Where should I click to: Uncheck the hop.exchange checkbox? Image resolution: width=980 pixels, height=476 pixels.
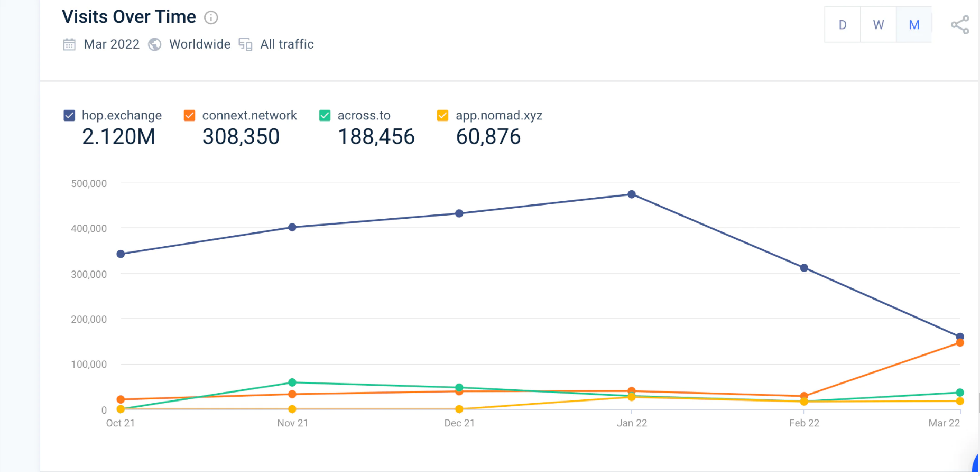pyautogui.click(x=69, y=115)
